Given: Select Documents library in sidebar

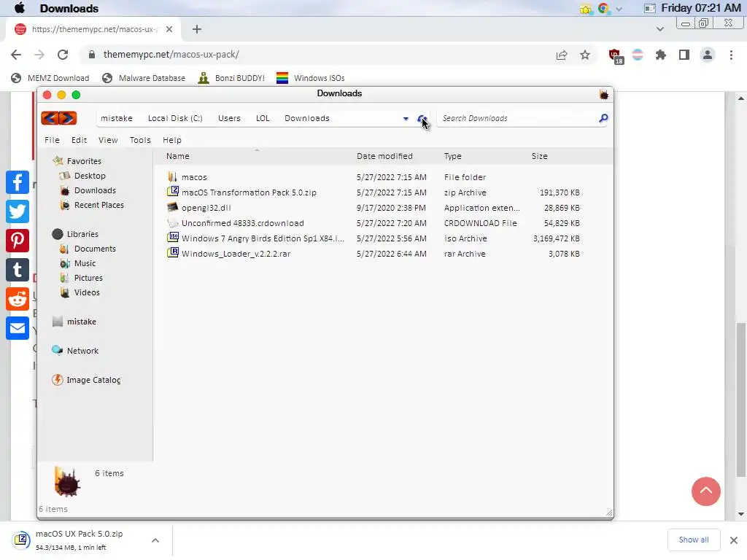Looking at the screenshot, I should coord(95,249).
